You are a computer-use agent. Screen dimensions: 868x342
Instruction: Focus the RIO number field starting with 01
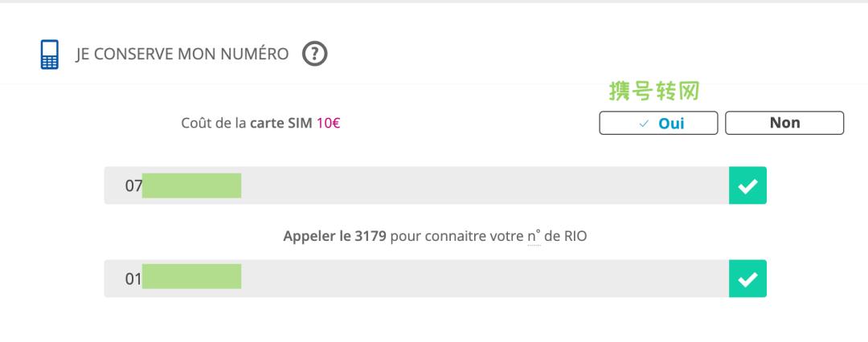tap(482, 279)
